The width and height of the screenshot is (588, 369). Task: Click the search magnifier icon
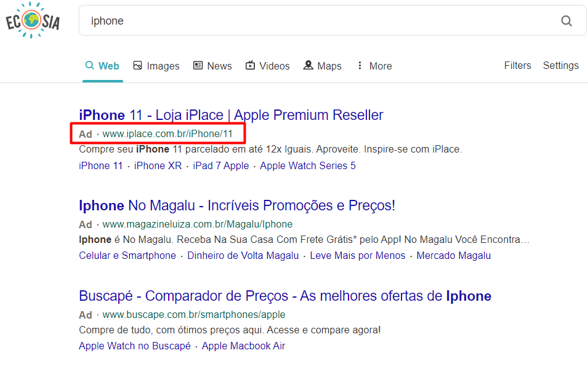[566, 20]
